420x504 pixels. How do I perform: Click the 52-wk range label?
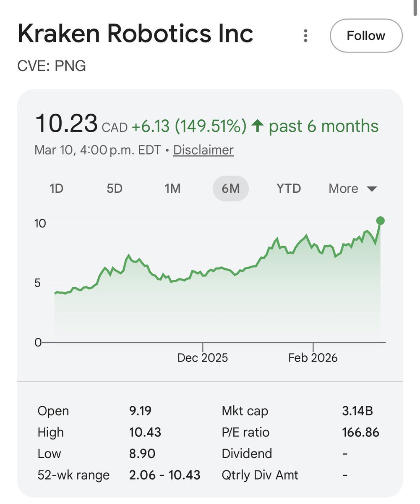pyautogui.click(x=73, y=475)
